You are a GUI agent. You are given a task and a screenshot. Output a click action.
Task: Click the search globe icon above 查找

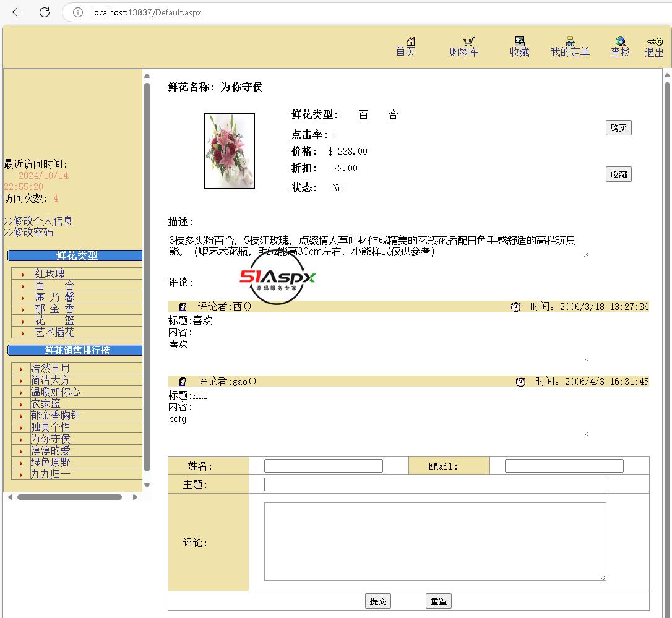(620, 41)
